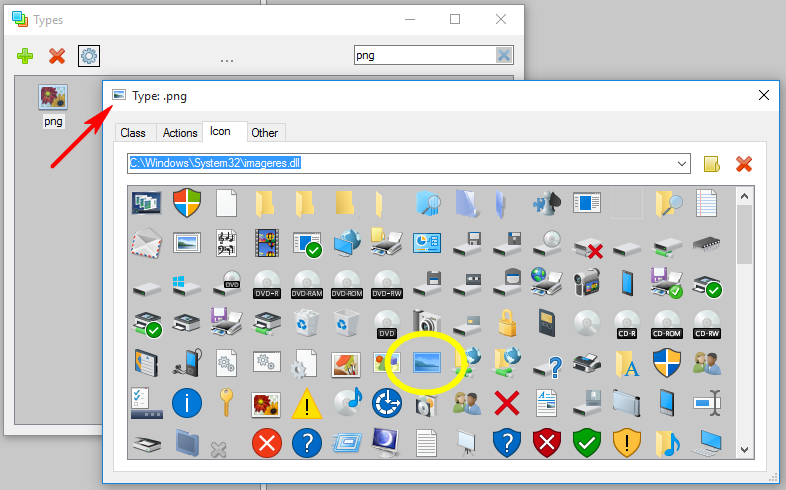The width and height of the screenshot is (786, 490).
Task: Pick the blue question mark shield icon
Action: (x=507, y=443)
